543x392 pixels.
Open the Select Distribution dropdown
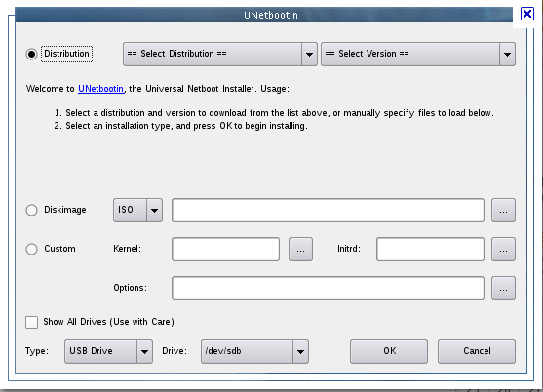click(220, 54)
